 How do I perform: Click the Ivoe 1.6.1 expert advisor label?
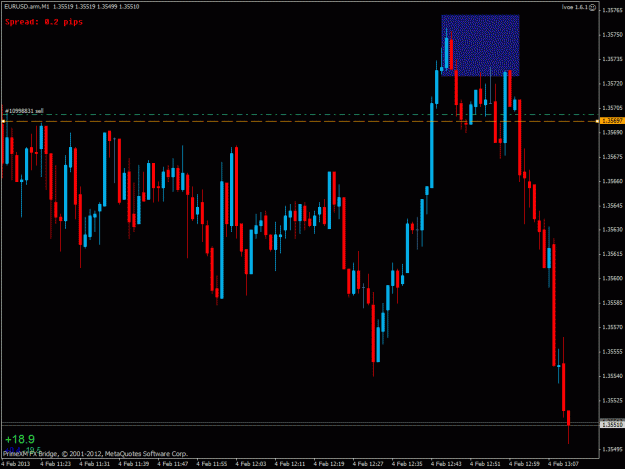click(x=575, y=8)
